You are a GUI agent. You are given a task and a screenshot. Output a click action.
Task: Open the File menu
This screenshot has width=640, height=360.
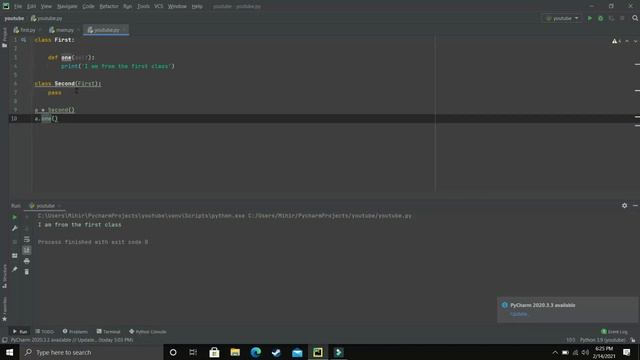pyautogui.click(x=18, y=6)
